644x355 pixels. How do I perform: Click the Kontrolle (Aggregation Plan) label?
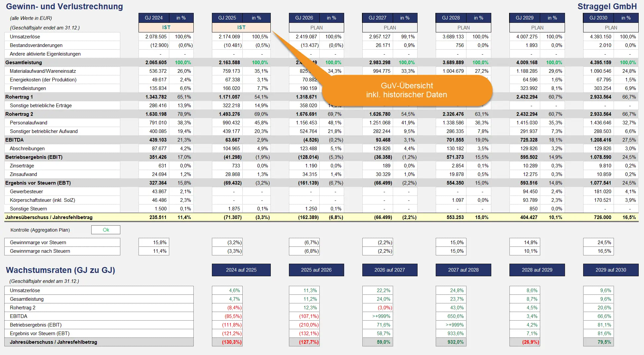point(40,230)
